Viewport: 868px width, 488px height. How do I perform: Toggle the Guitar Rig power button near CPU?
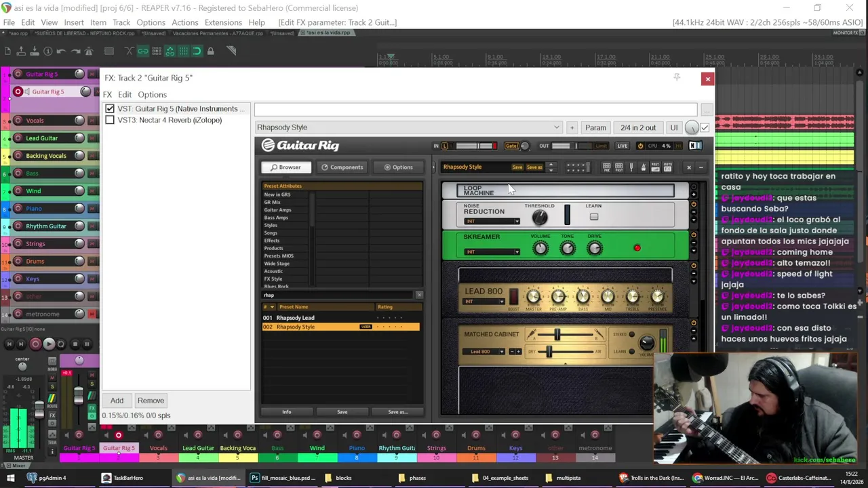(640, 146)
